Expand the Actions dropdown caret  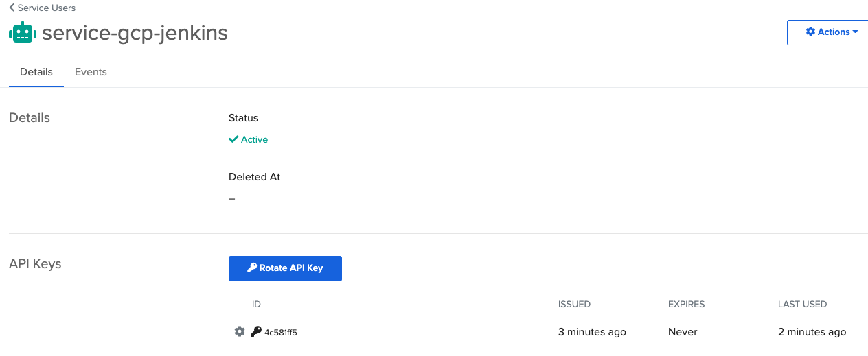pos(855,32)
